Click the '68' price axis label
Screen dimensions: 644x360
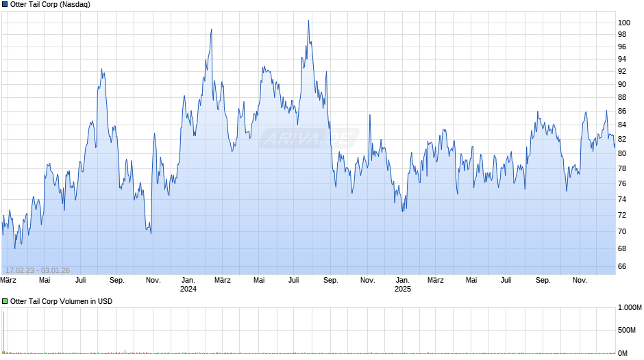(x=622, y=248)
